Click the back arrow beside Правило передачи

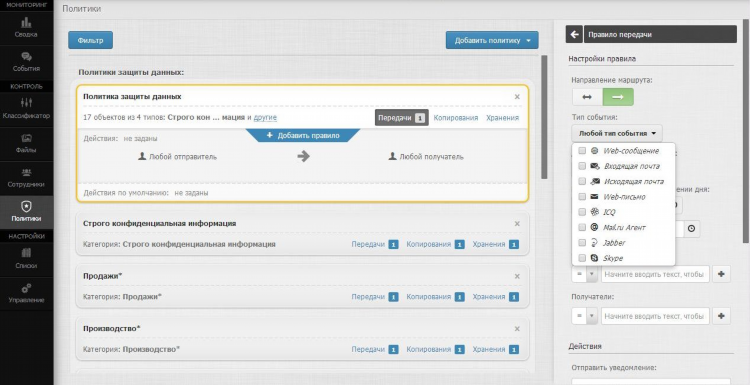(x=574, y=34)
